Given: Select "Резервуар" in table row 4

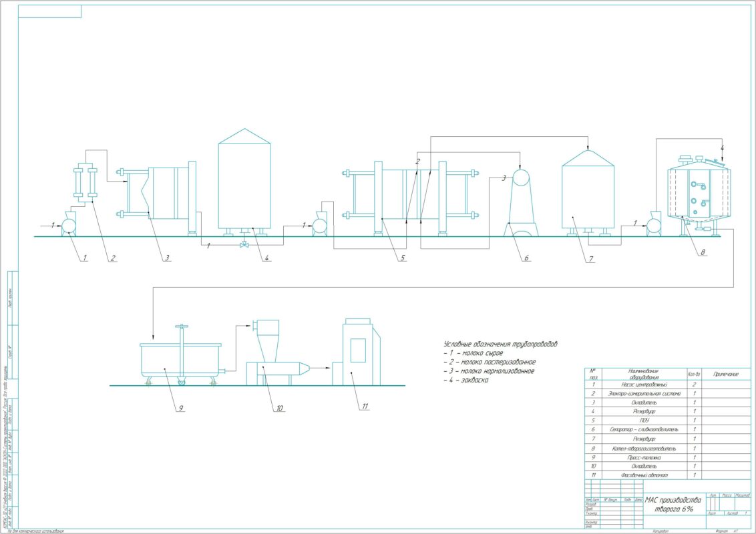Looking at the screenshot, I should (x=644, y=412).
